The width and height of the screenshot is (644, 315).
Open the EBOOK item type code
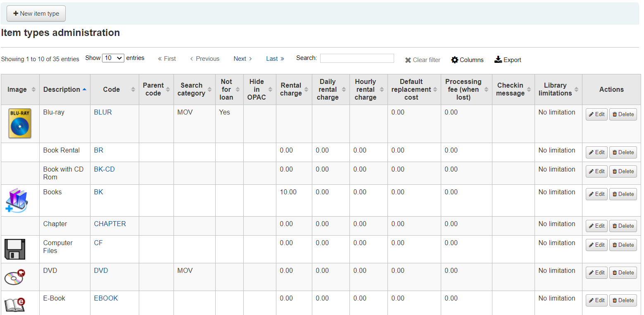click(106, 298)
